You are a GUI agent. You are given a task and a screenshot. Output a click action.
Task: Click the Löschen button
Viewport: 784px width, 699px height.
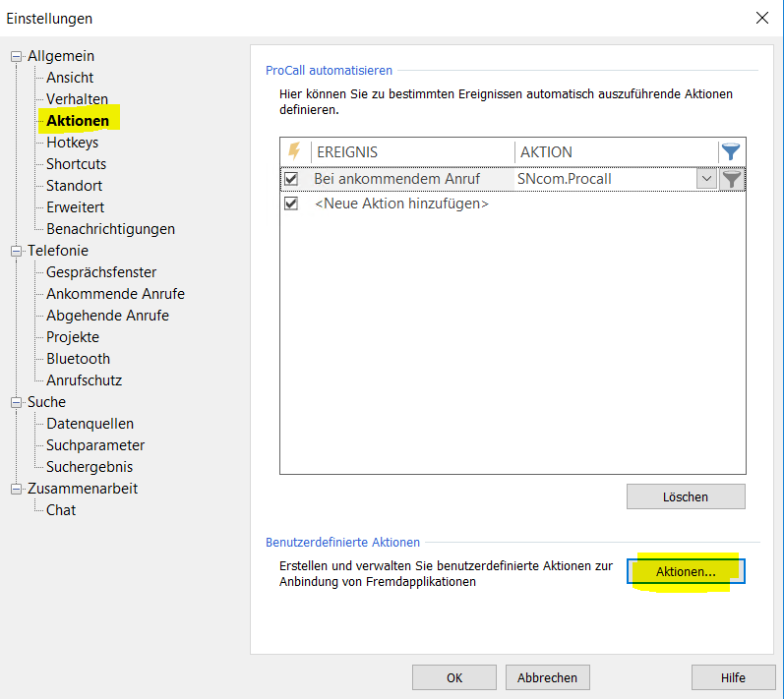pos(685,496)
